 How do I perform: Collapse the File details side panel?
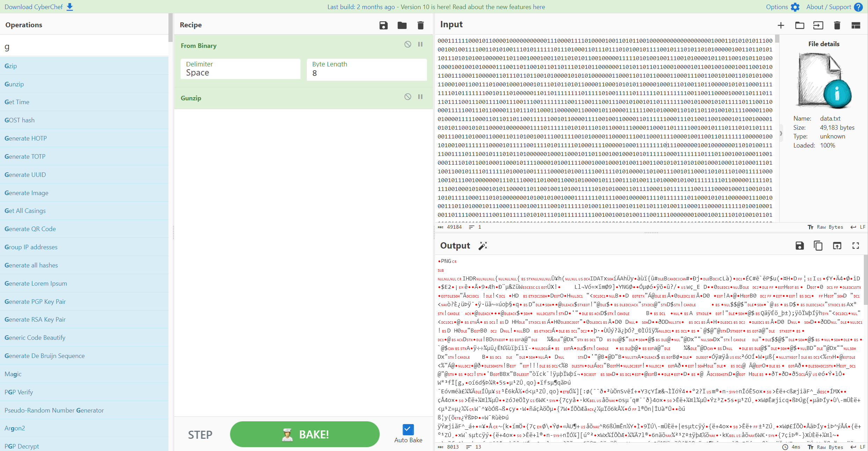(781, 133)
